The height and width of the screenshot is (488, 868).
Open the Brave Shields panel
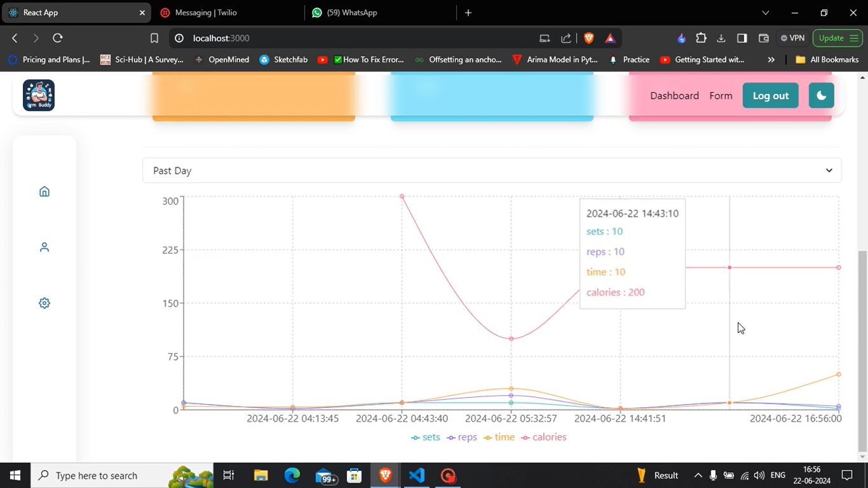point(589,38)
